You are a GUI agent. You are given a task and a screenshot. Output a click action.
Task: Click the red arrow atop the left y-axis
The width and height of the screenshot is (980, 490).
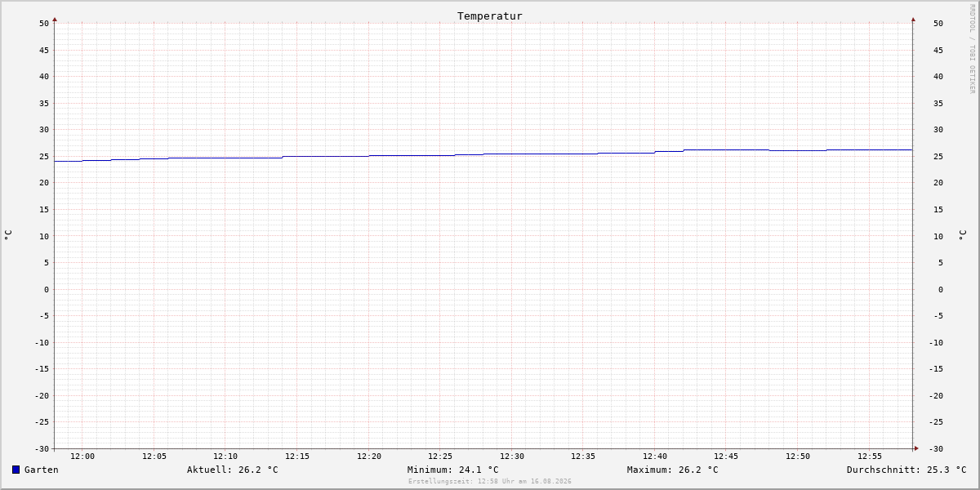[55, 19]
